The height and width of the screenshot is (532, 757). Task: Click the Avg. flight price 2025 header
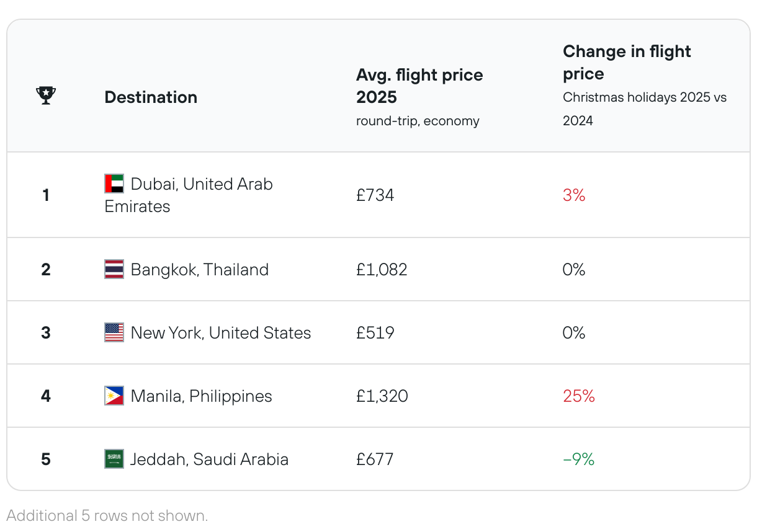(419, 86)
